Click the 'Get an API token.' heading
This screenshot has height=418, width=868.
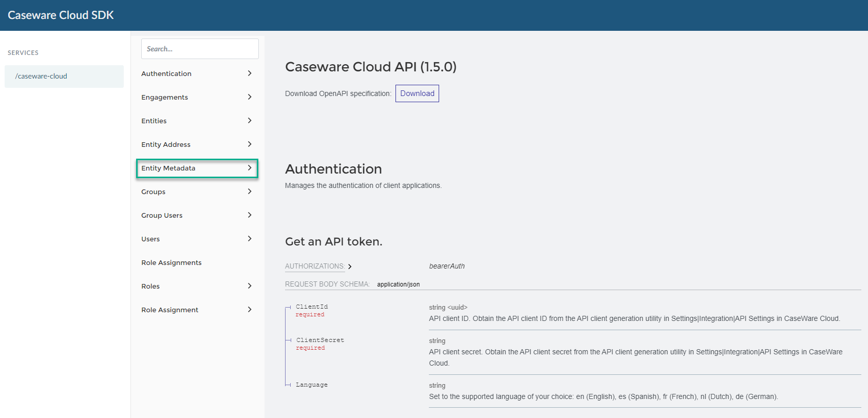tap(334, 241)
